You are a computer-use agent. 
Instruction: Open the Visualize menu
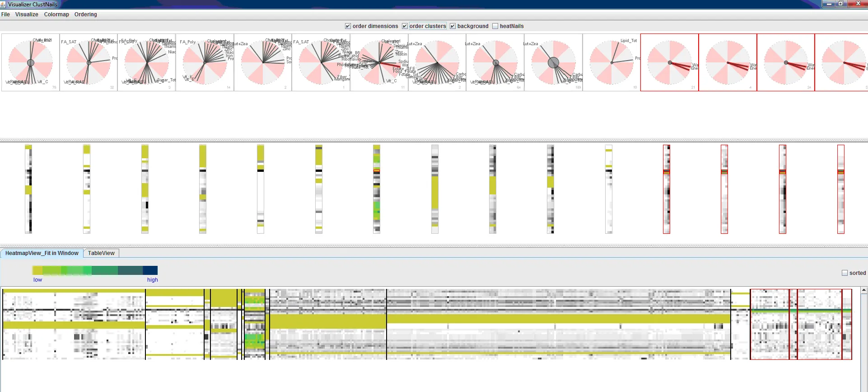point(27,14)
